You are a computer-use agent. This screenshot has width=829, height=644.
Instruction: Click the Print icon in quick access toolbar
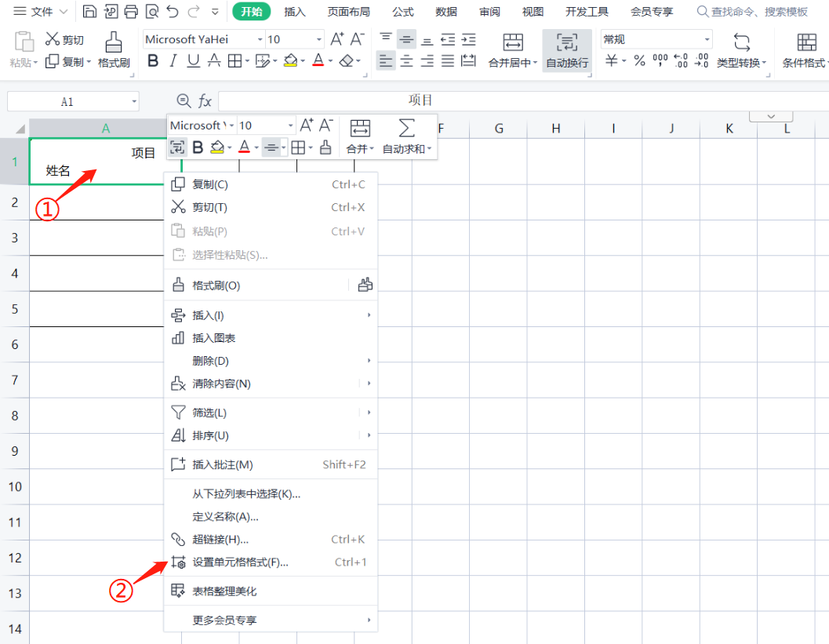131,11
